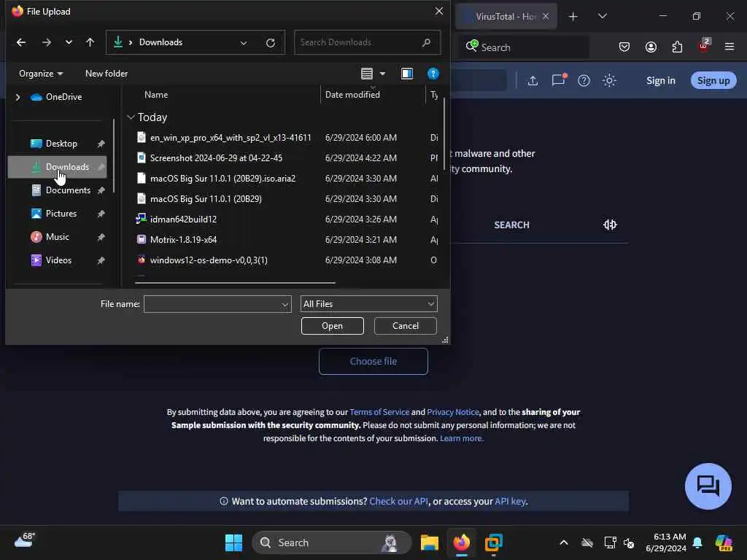Open the File name history dropdown
Image resolution: width=747 pixels, height=560 pixels.
[285, 304]
